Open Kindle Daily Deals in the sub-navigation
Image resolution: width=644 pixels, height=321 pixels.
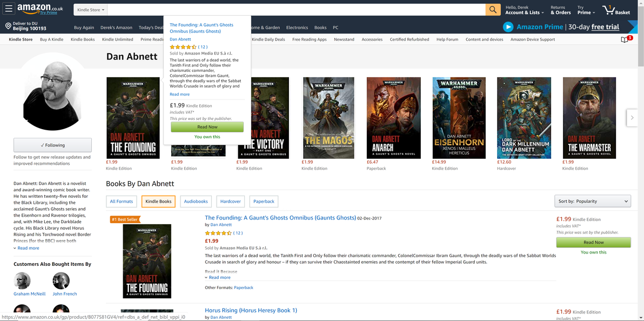pyautogui.click(x=268, y=39)
